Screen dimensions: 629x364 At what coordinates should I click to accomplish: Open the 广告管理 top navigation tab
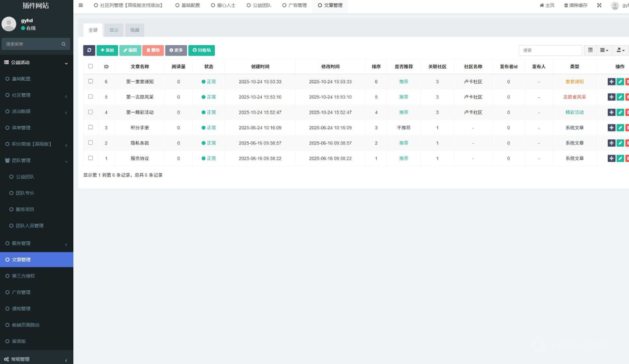coord(294,5)
